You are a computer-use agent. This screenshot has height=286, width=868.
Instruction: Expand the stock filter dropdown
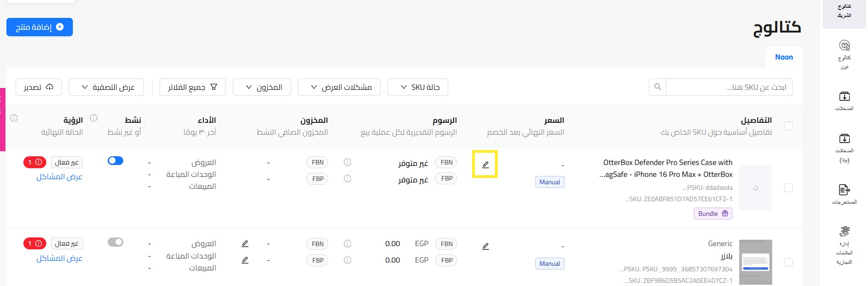click(262, 87)
